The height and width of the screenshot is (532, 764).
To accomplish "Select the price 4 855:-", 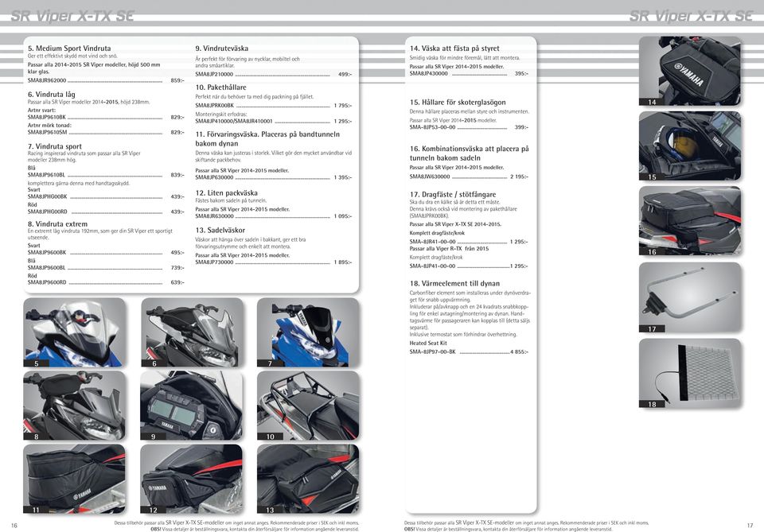I will [x=519, y=352].
